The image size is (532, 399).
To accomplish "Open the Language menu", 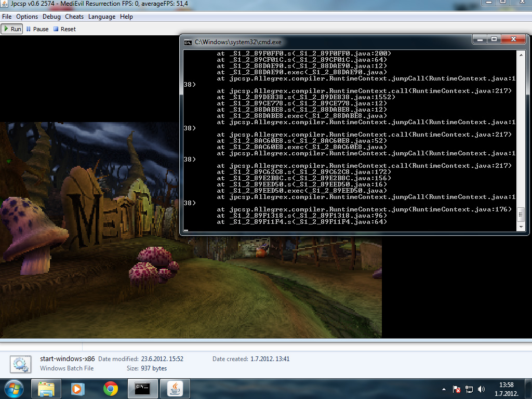I will (102, 17).
